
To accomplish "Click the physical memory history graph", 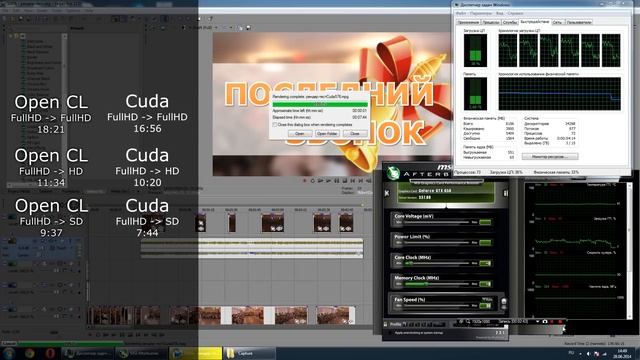I will 560,94.
